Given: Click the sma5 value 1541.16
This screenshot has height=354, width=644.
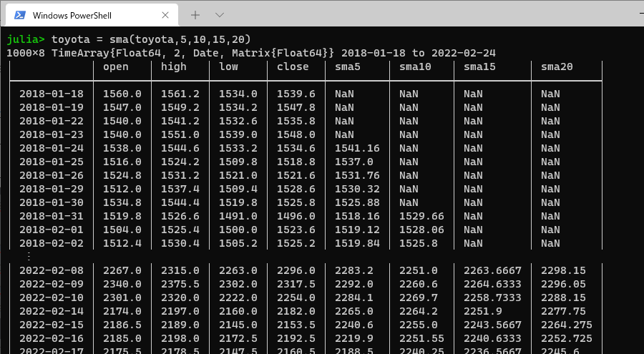Looking at the screenshot, I should tap(356, 148).
